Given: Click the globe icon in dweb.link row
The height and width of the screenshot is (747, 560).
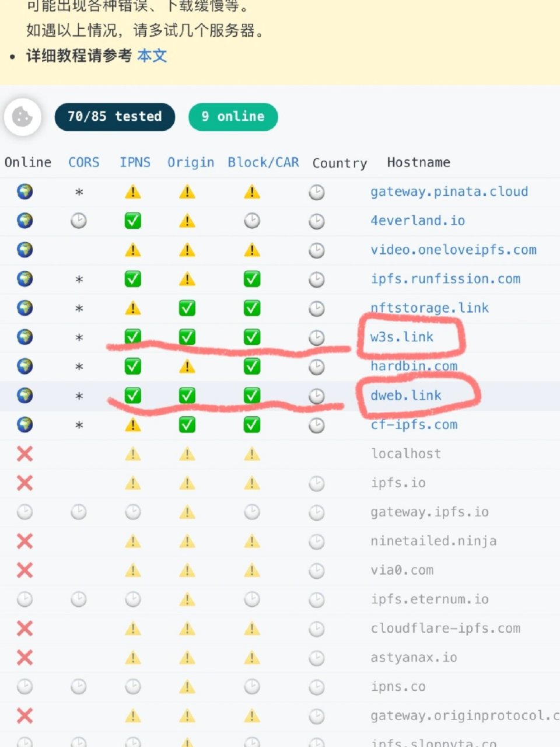Looking at the screenshot, I should (24, 395).
